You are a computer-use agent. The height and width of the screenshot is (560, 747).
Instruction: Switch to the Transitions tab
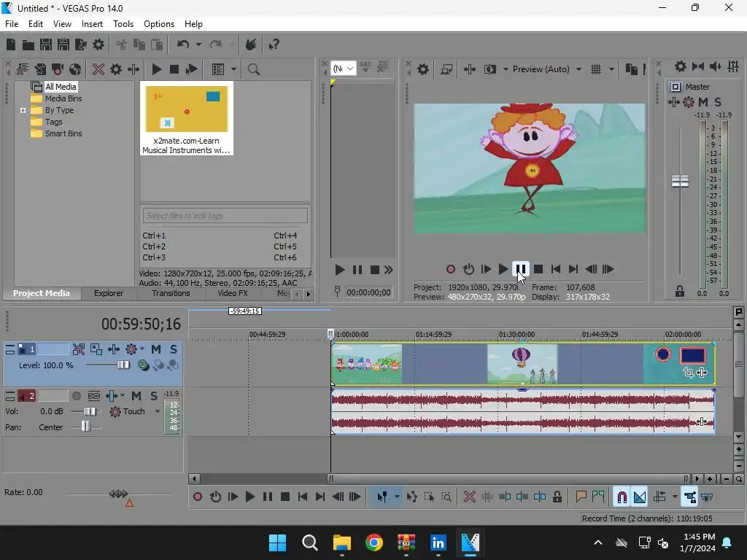(x=171, y=293)
